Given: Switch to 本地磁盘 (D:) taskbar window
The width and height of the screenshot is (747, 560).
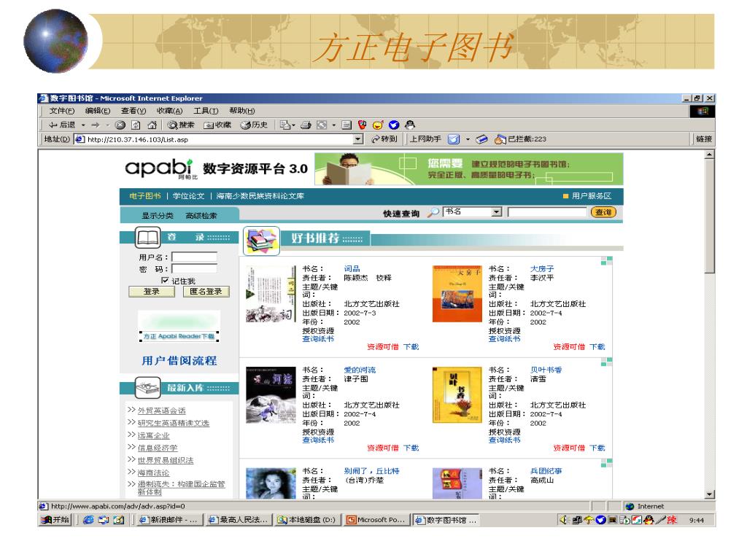Looking at the screenshot, I should click(x=309, y=520).
